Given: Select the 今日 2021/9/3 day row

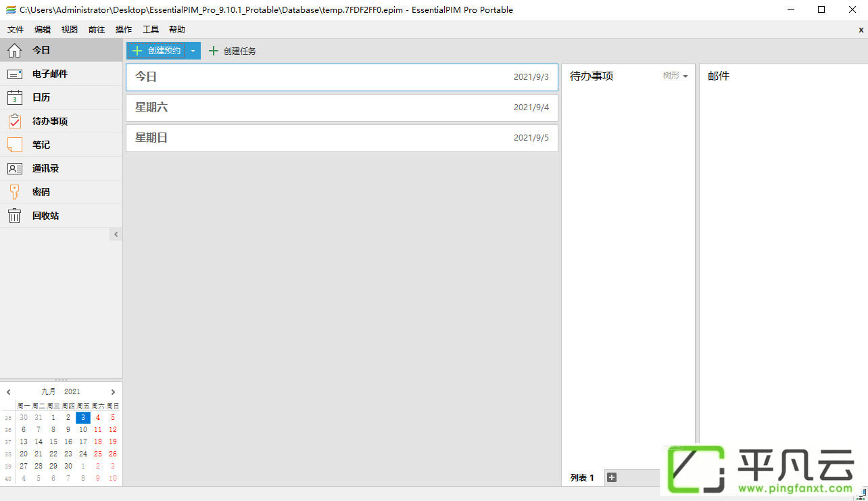Looking at the screenshot, I should pos(342,77).
